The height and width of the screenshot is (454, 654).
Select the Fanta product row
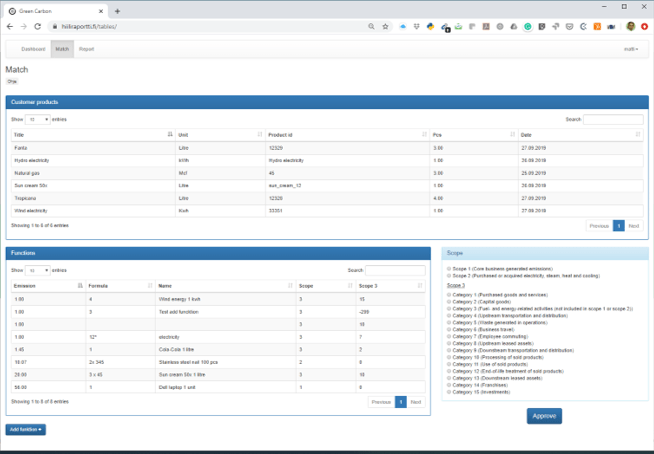[327, 148]
